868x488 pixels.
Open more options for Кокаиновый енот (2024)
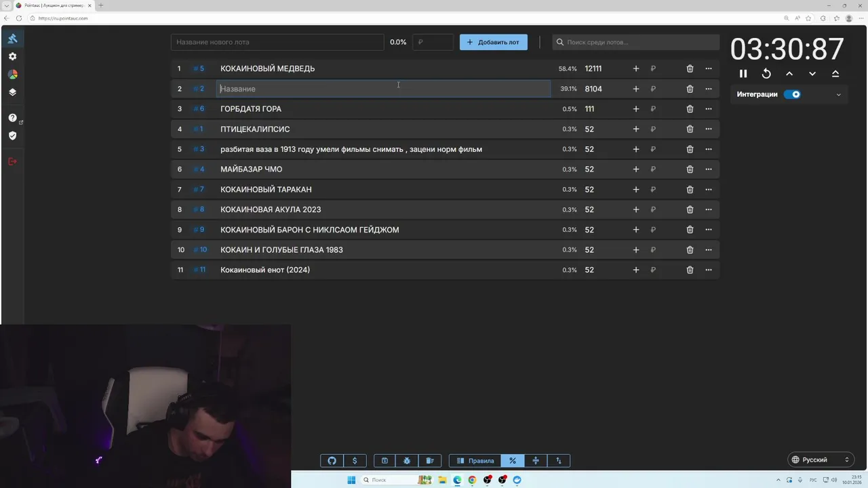[x=709, y=270]
